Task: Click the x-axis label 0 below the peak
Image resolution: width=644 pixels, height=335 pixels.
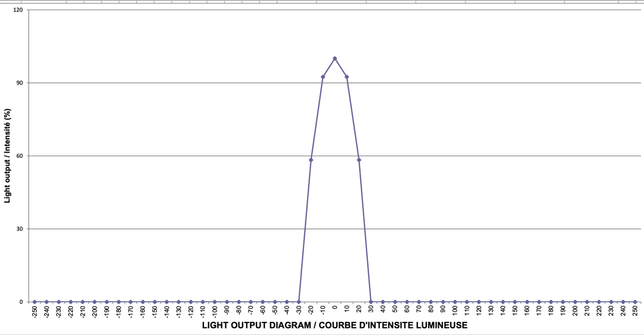Action: pos(335,308)
